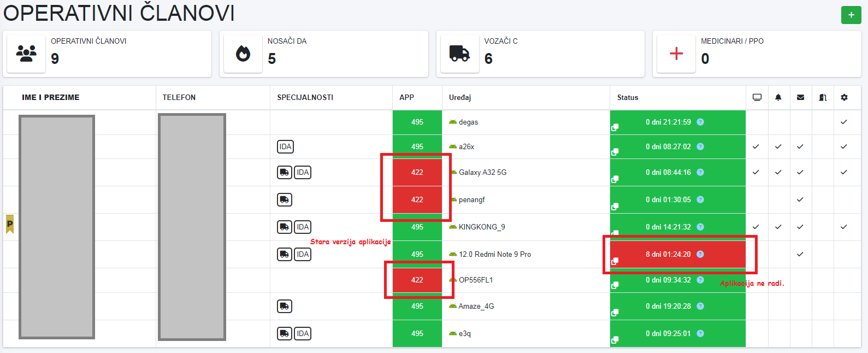Click red 422 app cell in OP556FL1 row
Viewport: 868px width, 353px height.
pyautogui.click(x=417, y=280)
